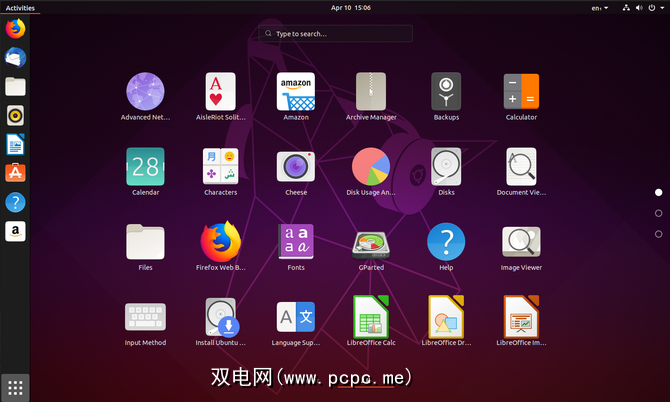Launch LibreOffice Calc
This screenshot has height=402, width=670.
click(371, 317)
